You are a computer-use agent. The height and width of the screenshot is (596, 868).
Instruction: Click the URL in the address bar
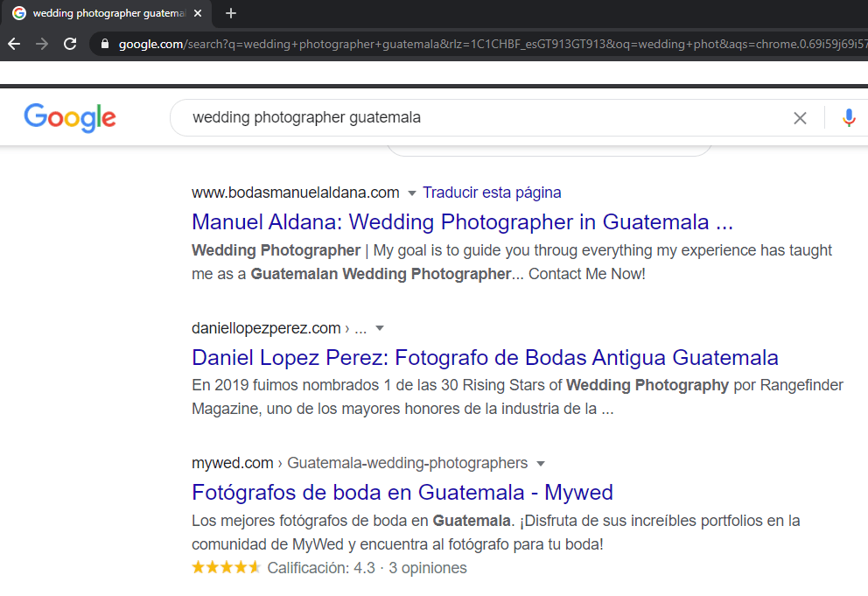(492, 44)
